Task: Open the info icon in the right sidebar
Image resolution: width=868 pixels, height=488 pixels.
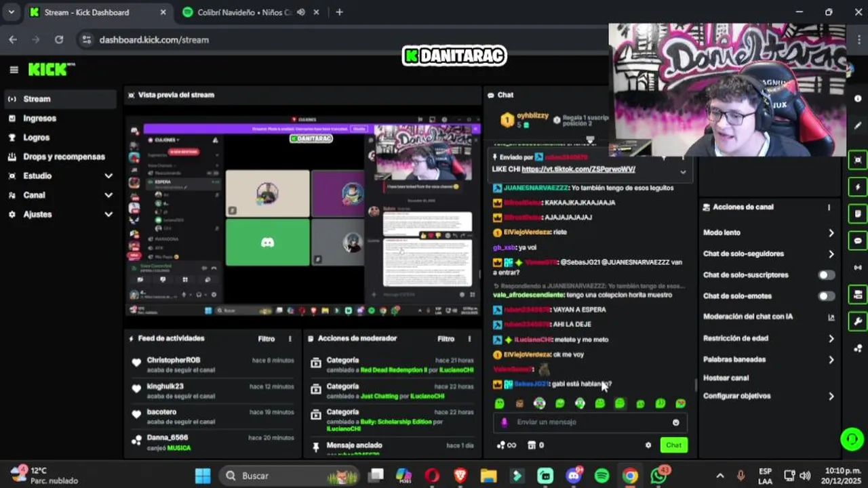Action: pos(858,98)
